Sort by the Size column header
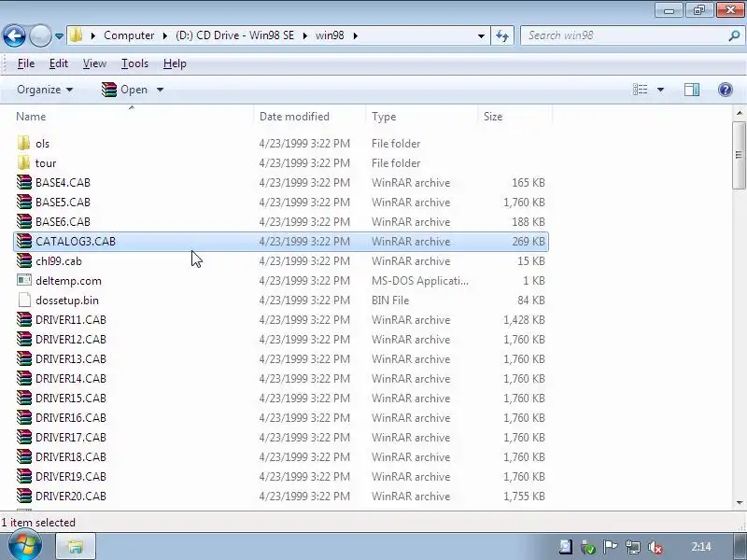 [x=493, y=116]
